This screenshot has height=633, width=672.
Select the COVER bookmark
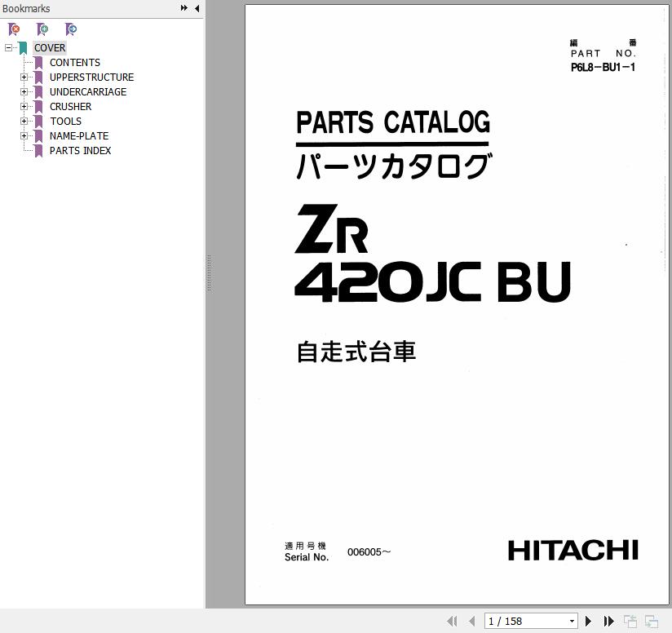[50, 47]
